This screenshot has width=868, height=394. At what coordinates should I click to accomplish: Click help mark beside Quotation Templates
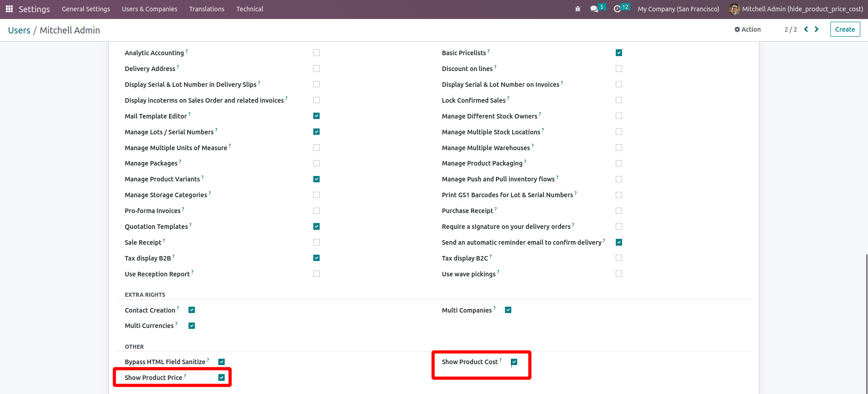click(190, 224)
